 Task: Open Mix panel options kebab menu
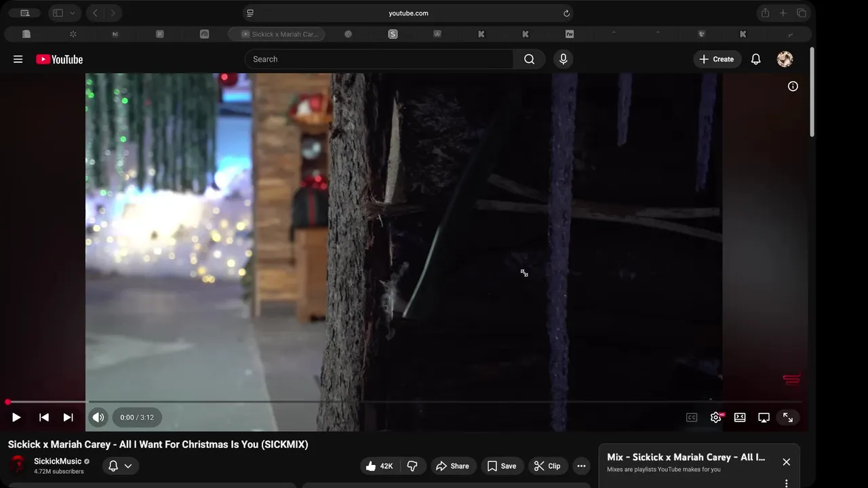click(x=786, y=483)
